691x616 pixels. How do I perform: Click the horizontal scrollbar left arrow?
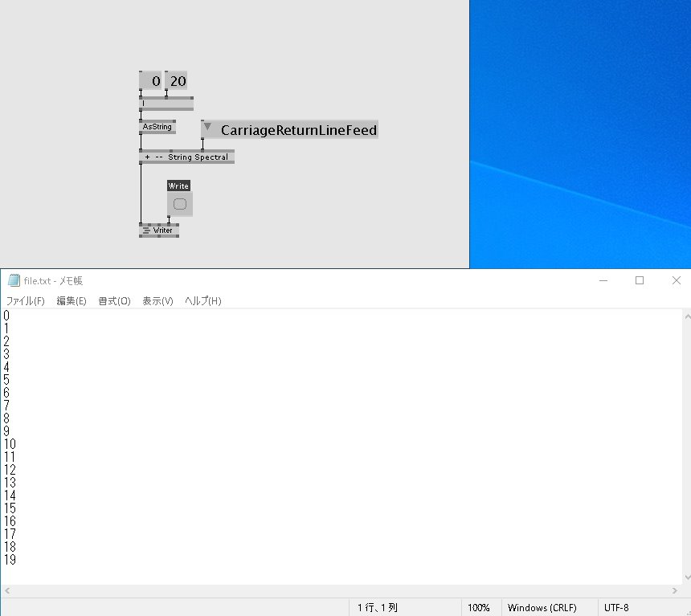click(x=7, y=590)
